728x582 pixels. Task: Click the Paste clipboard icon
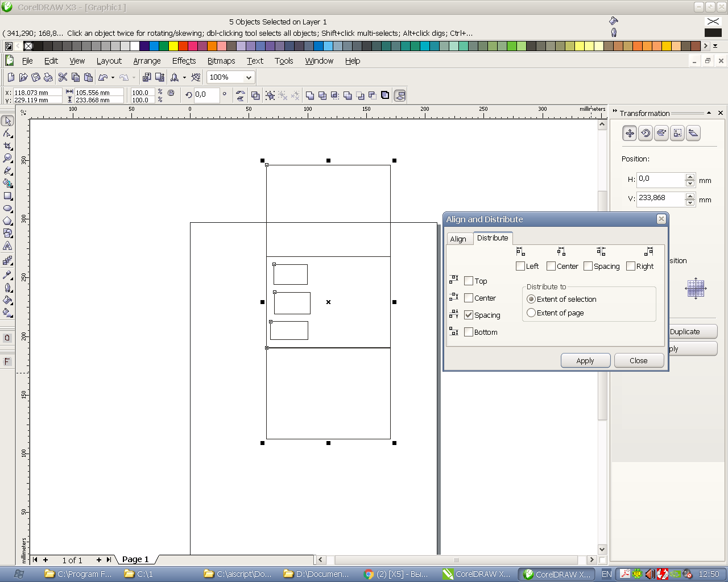88,77
